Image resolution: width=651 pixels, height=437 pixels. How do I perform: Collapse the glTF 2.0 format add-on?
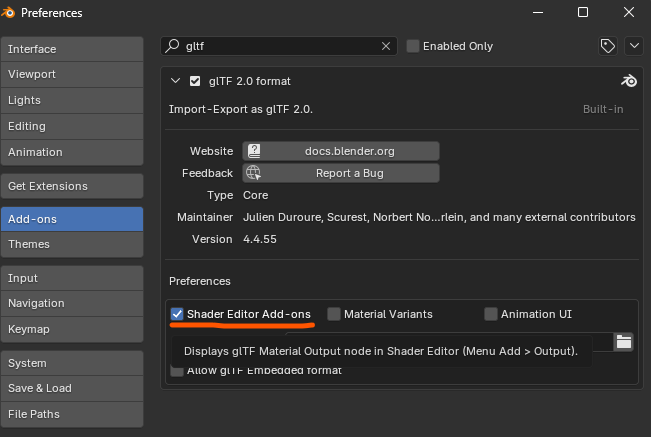(175, 81)
